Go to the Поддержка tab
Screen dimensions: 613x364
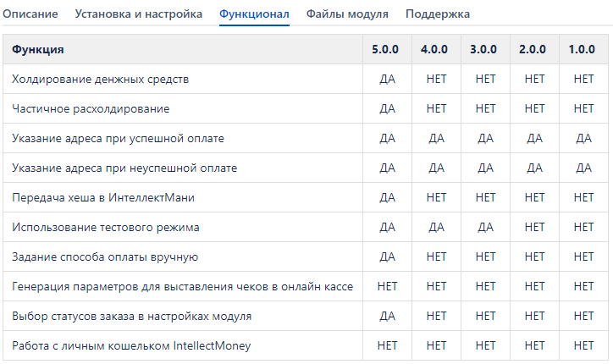(438, 14)
